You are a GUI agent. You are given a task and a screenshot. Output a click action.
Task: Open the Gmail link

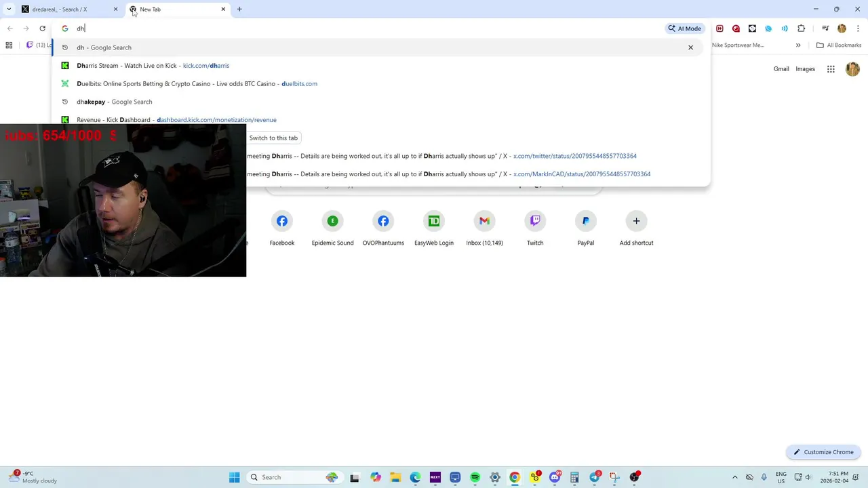[781, 69]
